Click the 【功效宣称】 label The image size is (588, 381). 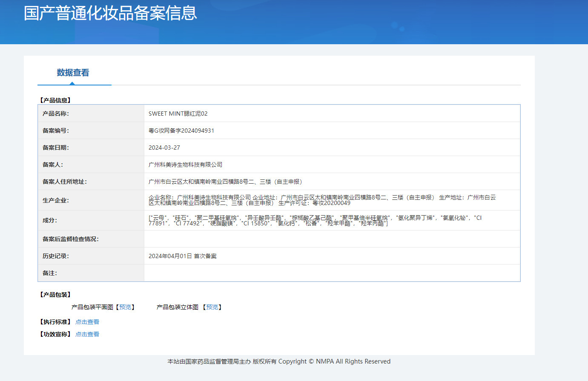point(55,334)
